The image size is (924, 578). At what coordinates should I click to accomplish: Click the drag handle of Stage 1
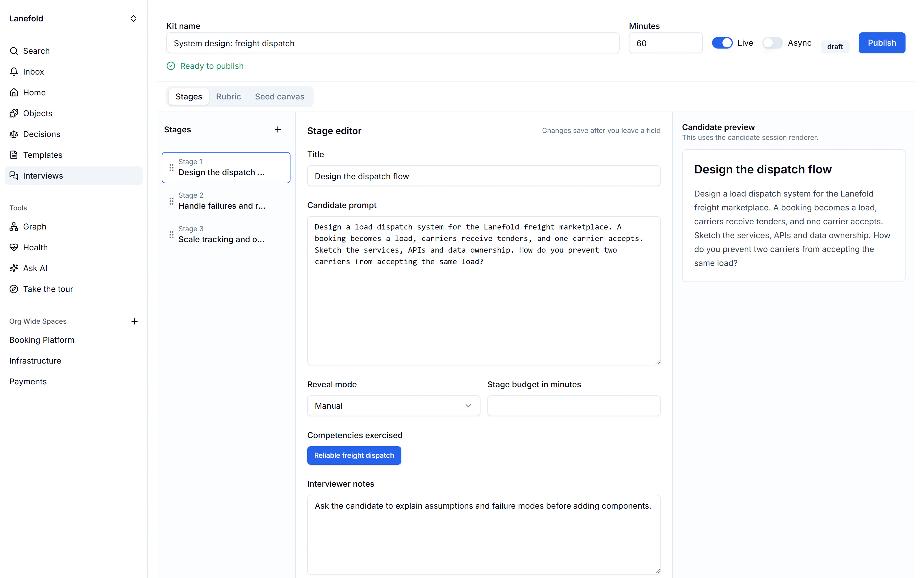coord(172,167)
